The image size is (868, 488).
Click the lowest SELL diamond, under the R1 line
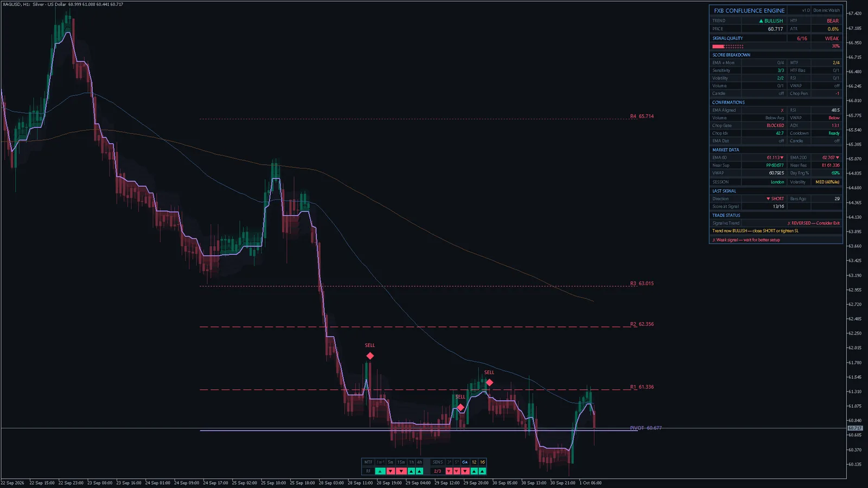(x=461, y=407)
